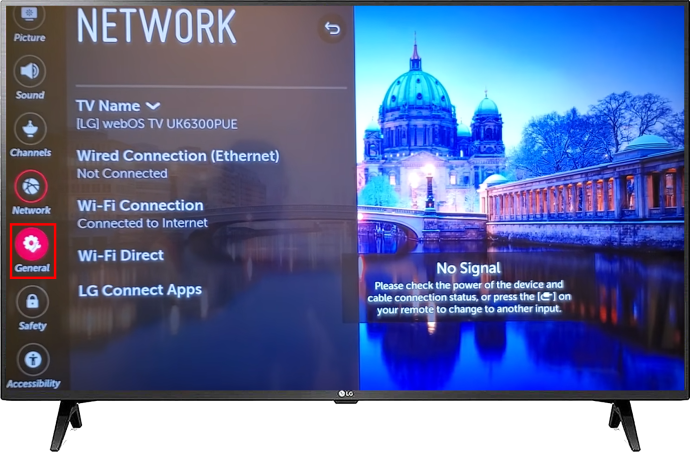
Task: Go back with the return arrow
Action: (332, 29)
